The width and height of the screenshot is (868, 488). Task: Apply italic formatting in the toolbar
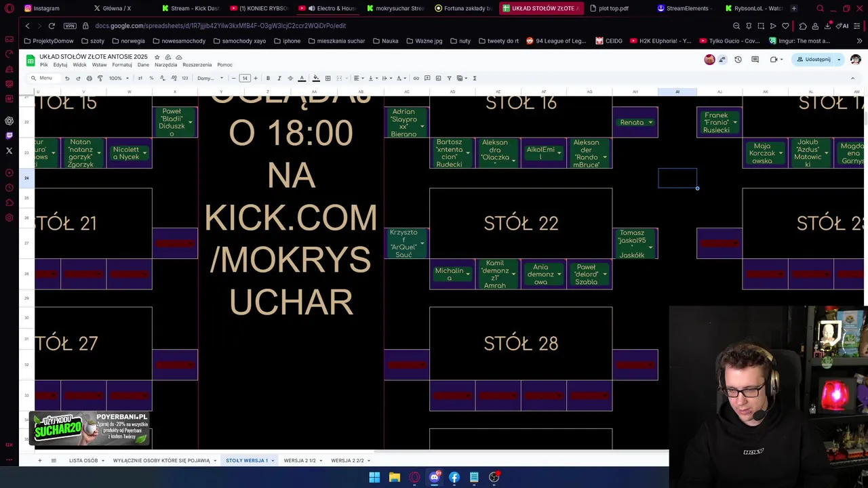pyautogui.click(x=279, y=78)
